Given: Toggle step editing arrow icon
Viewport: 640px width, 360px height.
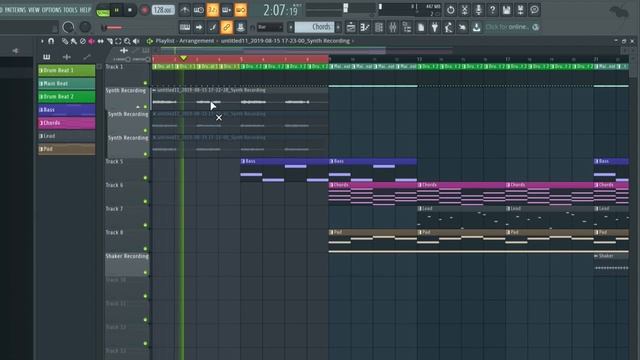Looking at the screenshot, I should [199, 27].
